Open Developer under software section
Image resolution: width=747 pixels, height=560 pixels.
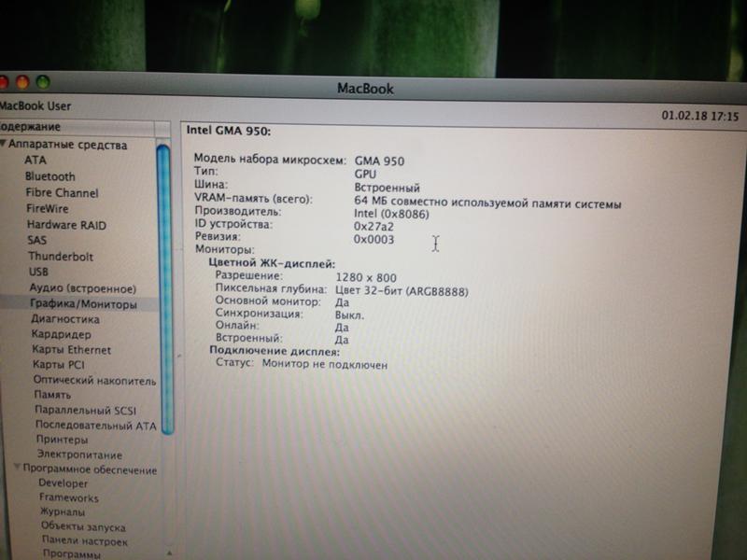click(x=63, y=483)
